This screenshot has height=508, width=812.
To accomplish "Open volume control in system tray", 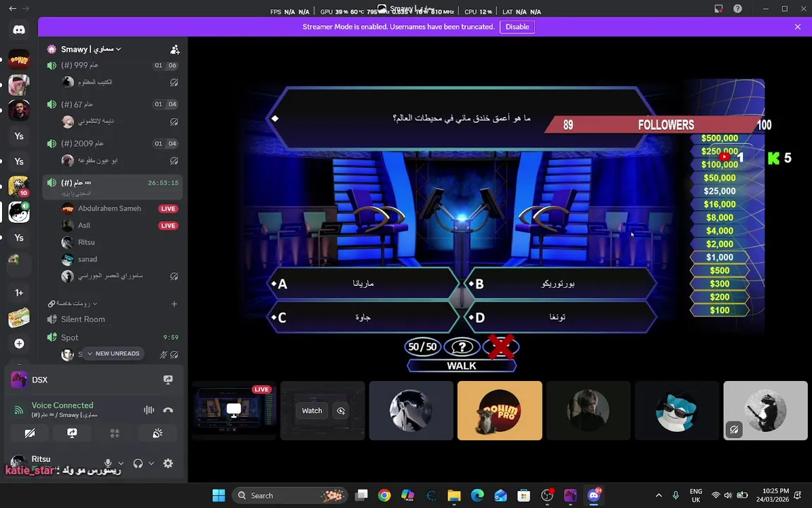I will click(x=727, y=495).
